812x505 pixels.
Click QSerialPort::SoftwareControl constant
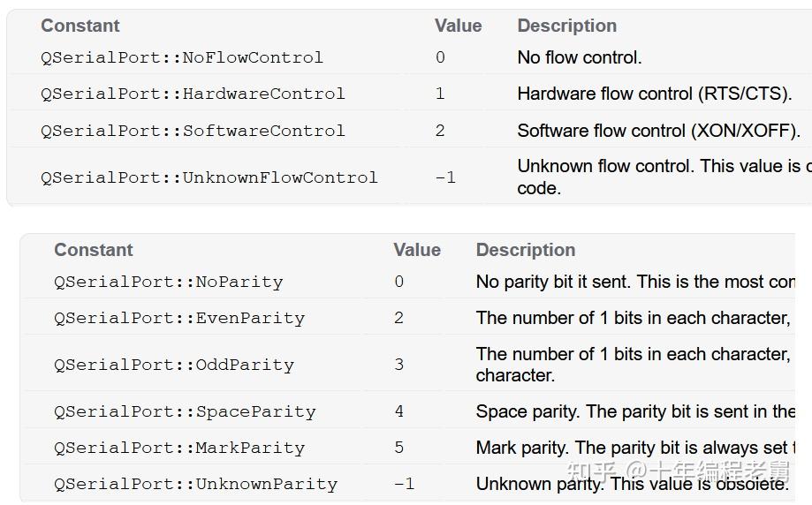(192, 131)
